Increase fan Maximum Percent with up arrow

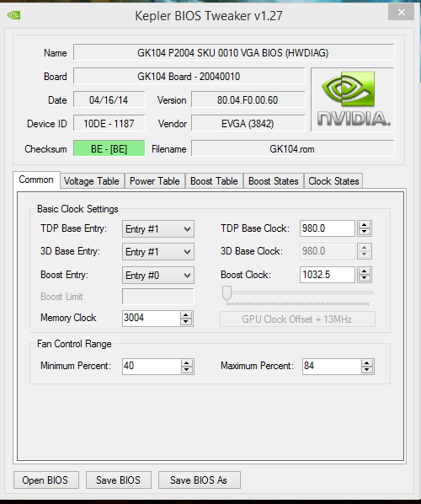(x=367, y=363)
